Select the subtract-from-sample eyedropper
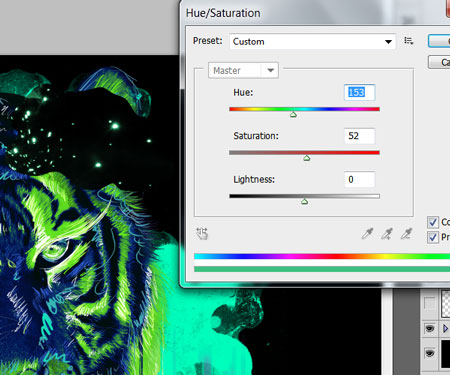450x375 pixels. 406,234
